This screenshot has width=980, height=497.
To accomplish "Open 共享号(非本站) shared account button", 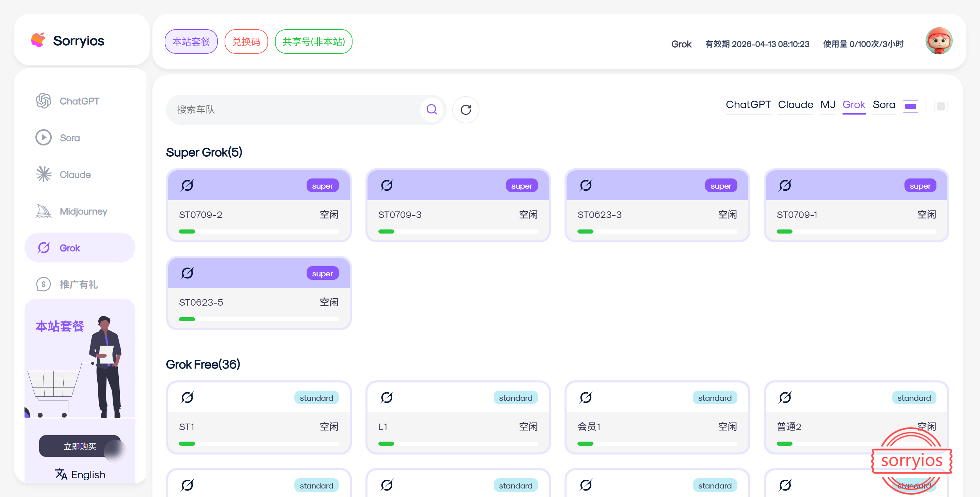I will (313, 41).
